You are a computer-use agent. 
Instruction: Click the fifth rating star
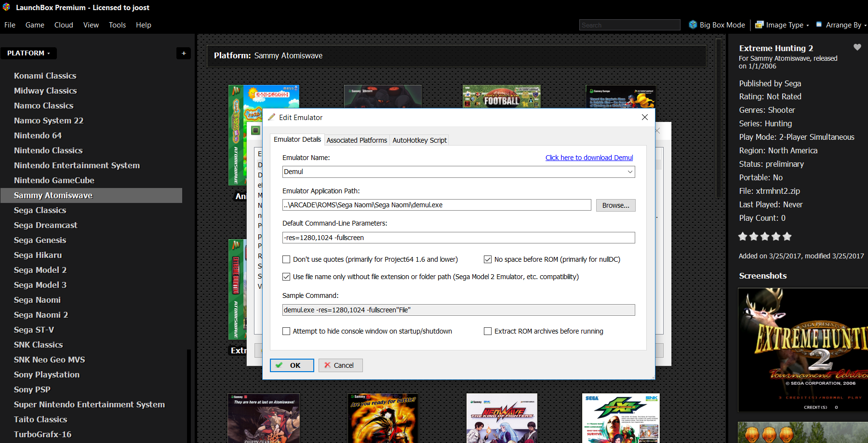787,236
